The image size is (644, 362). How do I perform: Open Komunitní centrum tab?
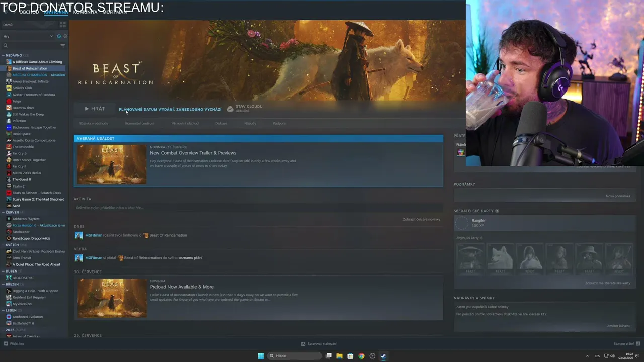(140, 123)
